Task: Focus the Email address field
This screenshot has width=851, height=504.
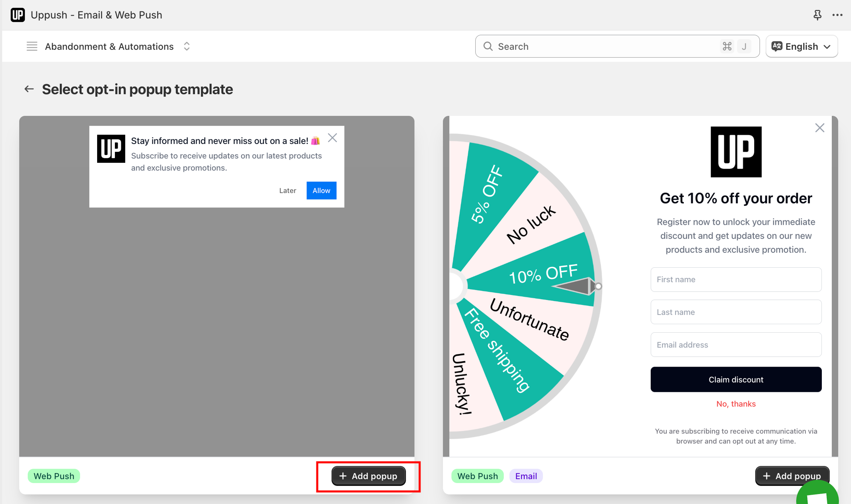Action: tap(735, 344)
